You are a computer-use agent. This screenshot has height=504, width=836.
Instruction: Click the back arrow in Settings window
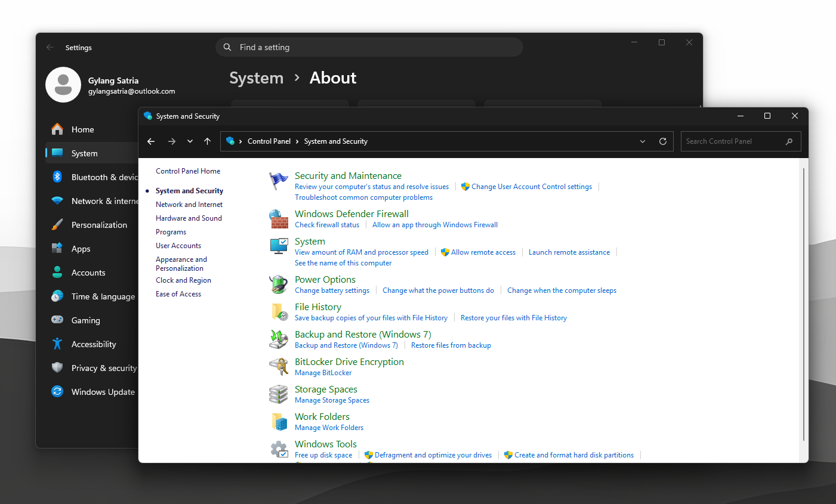50,47
